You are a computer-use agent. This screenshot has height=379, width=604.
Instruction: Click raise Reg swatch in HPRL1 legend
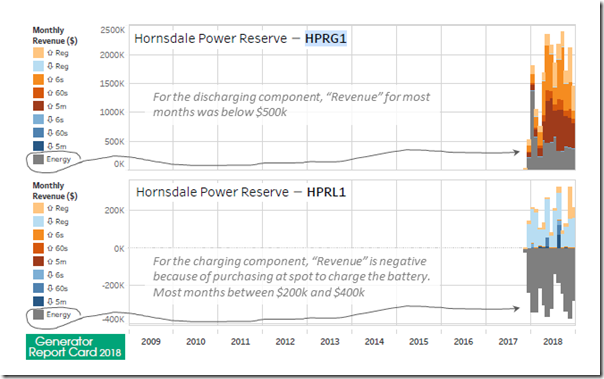click(x=39, y=208)
